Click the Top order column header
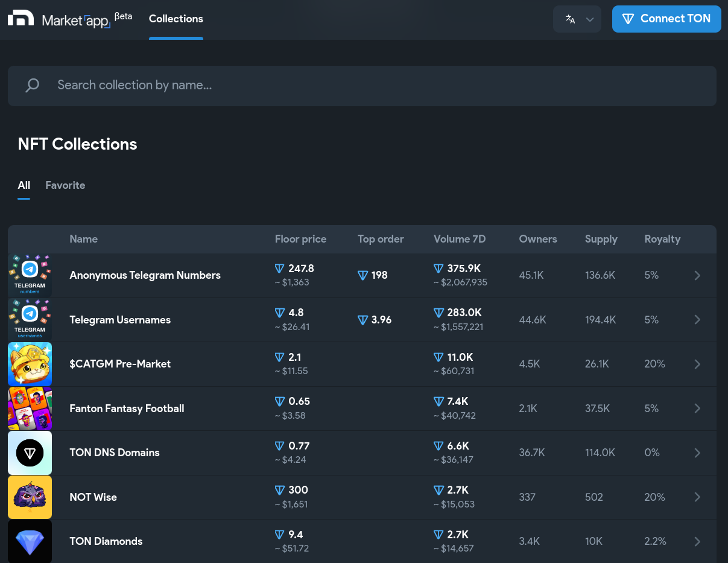Screen dimensions: 728x563 click(381, 239)
